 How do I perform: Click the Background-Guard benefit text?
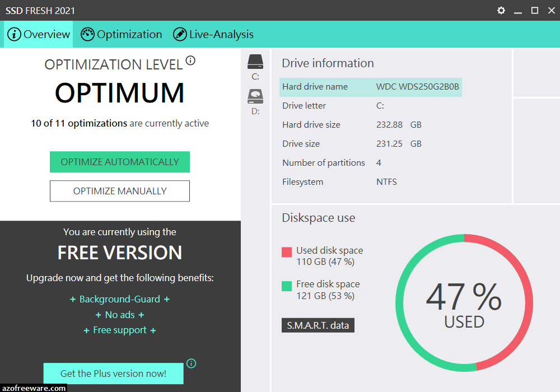[120, 299]
